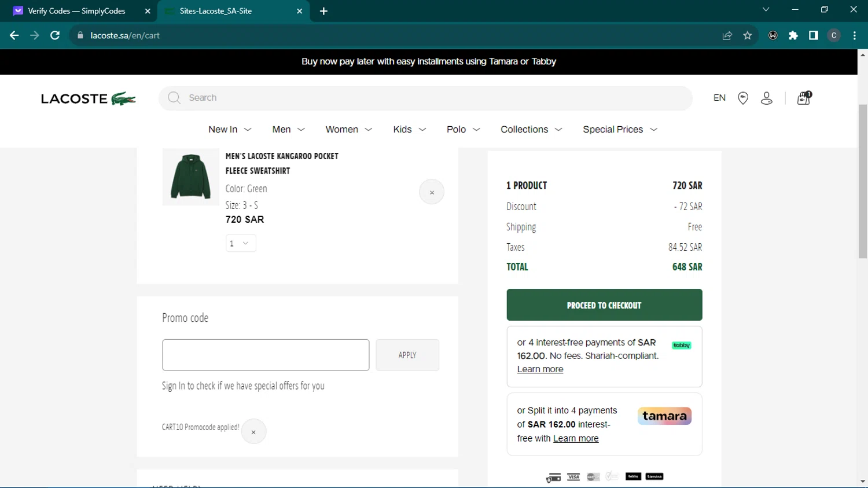The image size is (868, 488).
Task: Open the account profile icon
Action: (x=767, y=98)
